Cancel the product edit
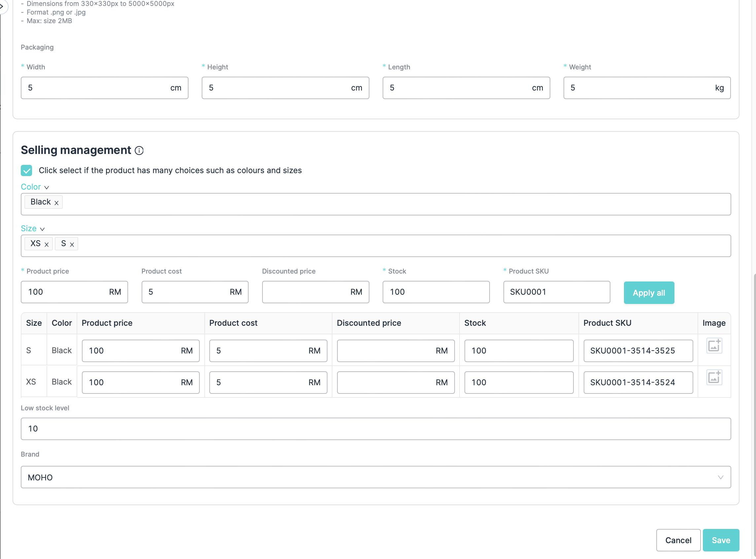This screenshot has height=559, width=756. [678, 540]
